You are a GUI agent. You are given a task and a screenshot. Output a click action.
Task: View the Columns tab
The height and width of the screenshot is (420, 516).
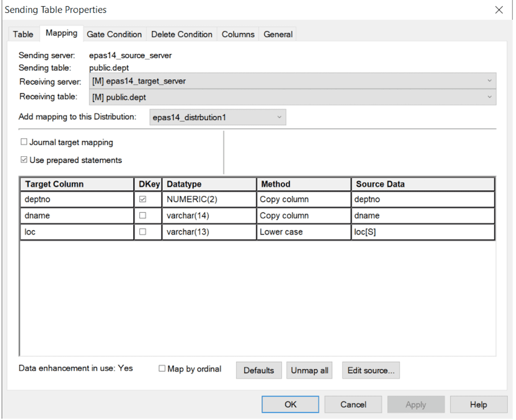coord(237,34)
